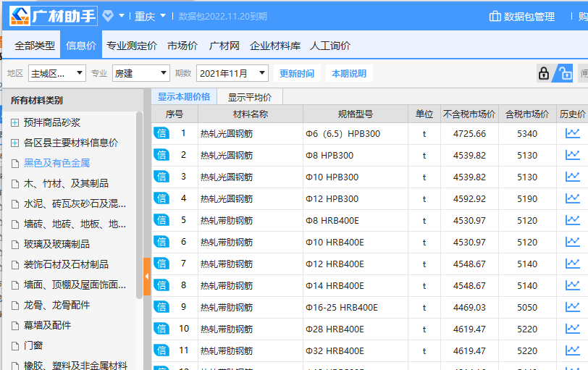Image resolution: width=588 pixels, height=370 pixels.
Task: Click the 信 badge on row 11
Action: tap(161, 350)
